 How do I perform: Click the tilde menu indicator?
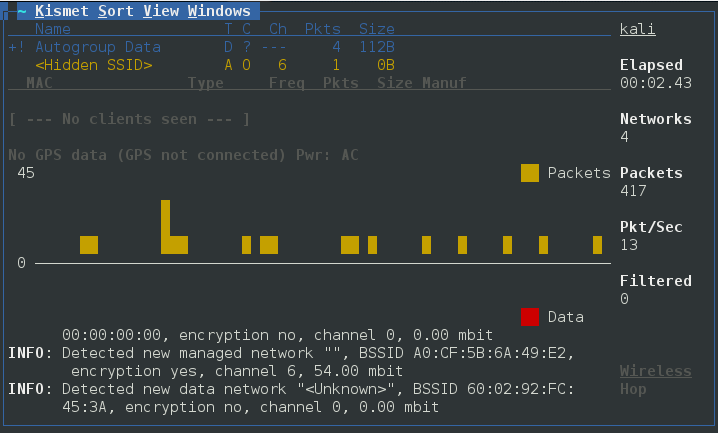coord(22,11)
